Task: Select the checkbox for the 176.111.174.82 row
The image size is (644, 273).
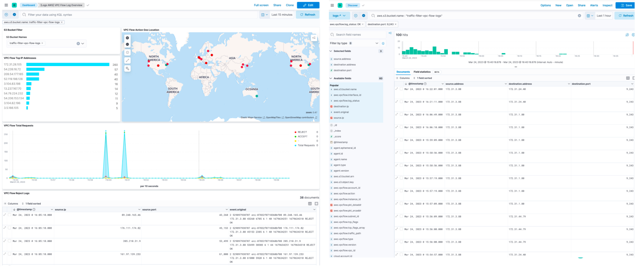Action: pos(9,228)
